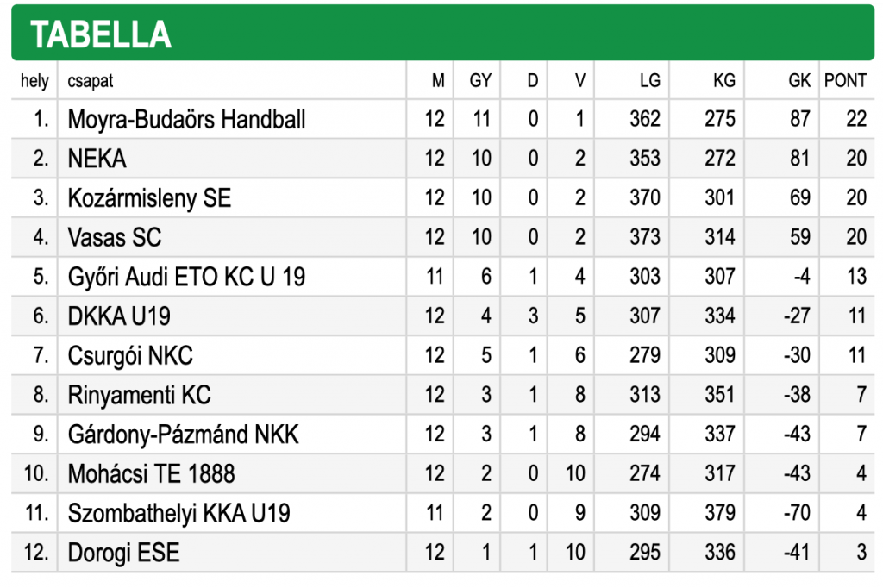Click the LG column header
883x588 pixels.
650,81
